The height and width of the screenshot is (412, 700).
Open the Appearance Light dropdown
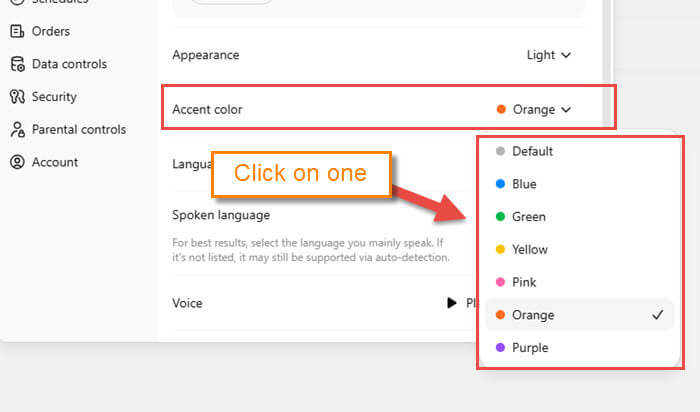point(548,55)
